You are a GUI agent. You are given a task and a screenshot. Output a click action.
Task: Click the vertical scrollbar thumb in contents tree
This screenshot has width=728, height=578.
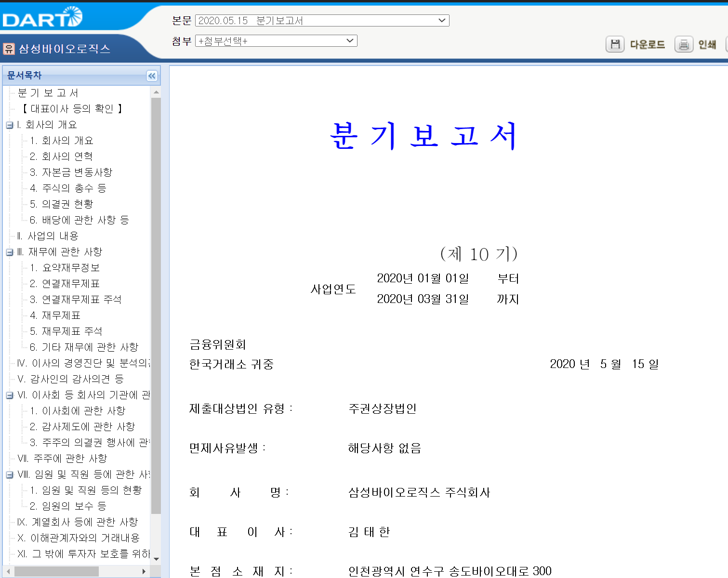click(156, 306)
